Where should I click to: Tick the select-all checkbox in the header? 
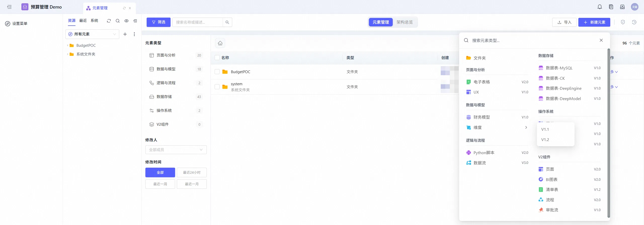tap(217, 58)
